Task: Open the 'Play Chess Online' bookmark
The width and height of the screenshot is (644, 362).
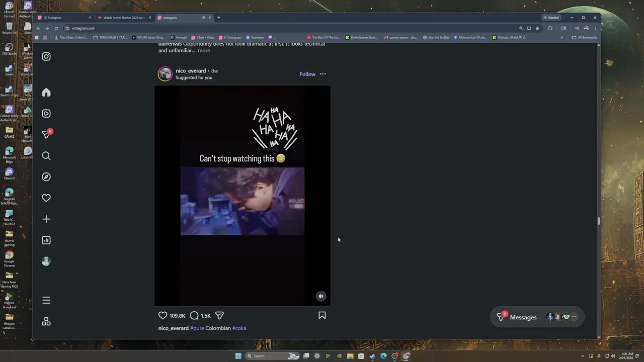Action: pyautogui.click(x=70, y=37)
